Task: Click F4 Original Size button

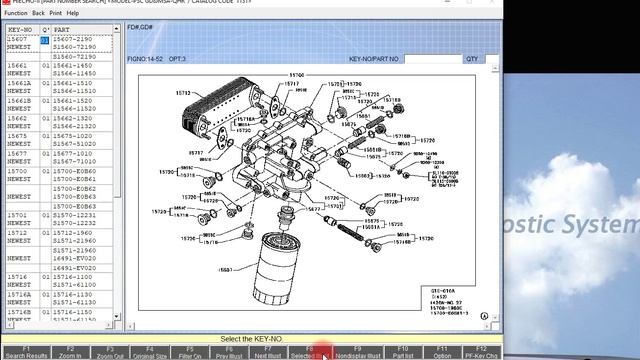Action: click(149, 352)
